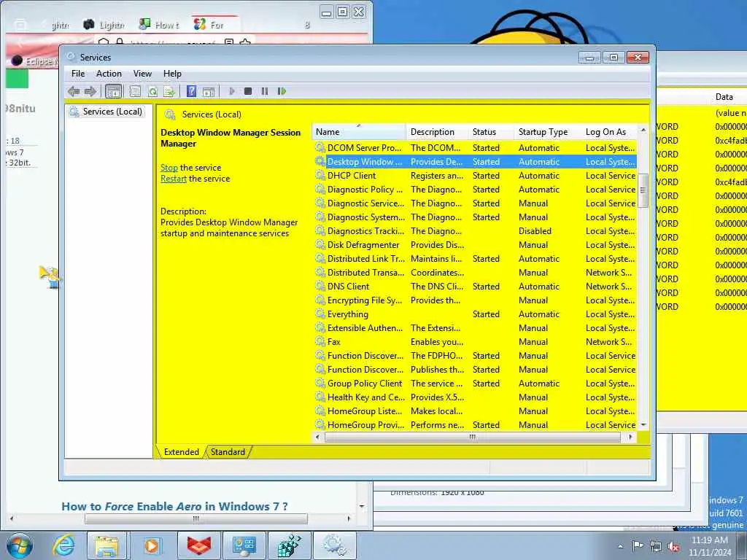Click the gear icon beside HomeGroup Liste...
The height and width of the screenshot is (560, 747).
click(x=321, y=411)
